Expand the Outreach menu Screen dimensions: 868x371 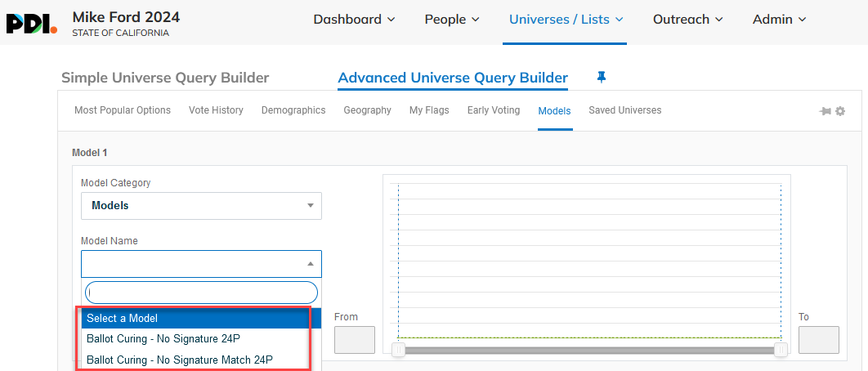click(688, 20)
